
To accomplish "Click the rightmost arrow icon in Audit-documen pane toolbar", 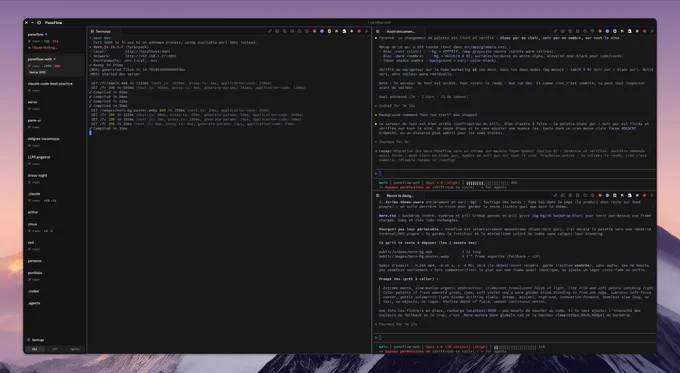I will [652, 31].
